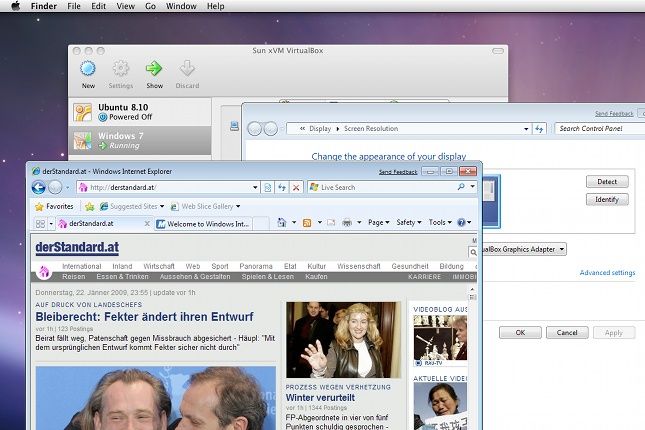Click the Detect button in Screen Resolution
The image size is (645, 430).
607,181
